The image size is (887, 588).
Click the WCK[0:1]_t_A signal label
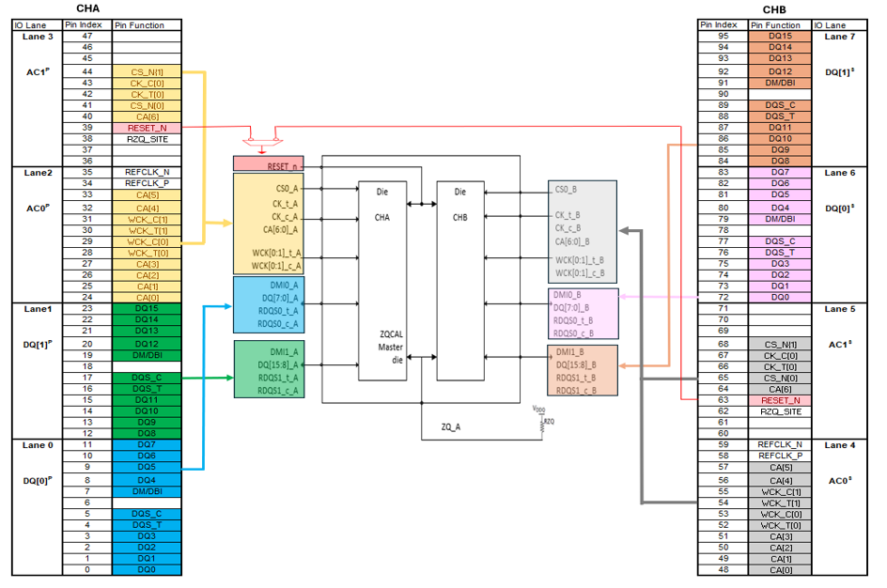[276, 253]
